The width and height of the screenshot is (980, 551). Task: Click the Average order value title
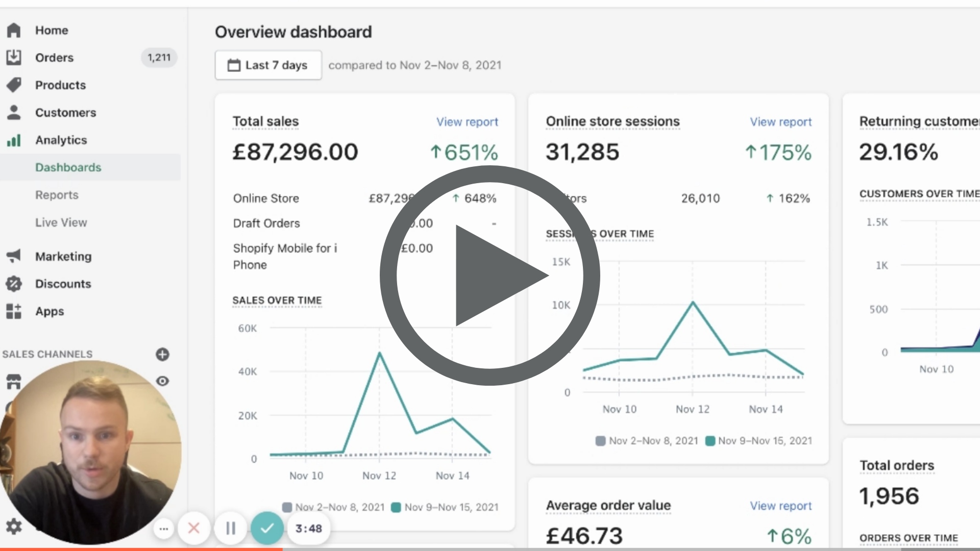[608, 506]
